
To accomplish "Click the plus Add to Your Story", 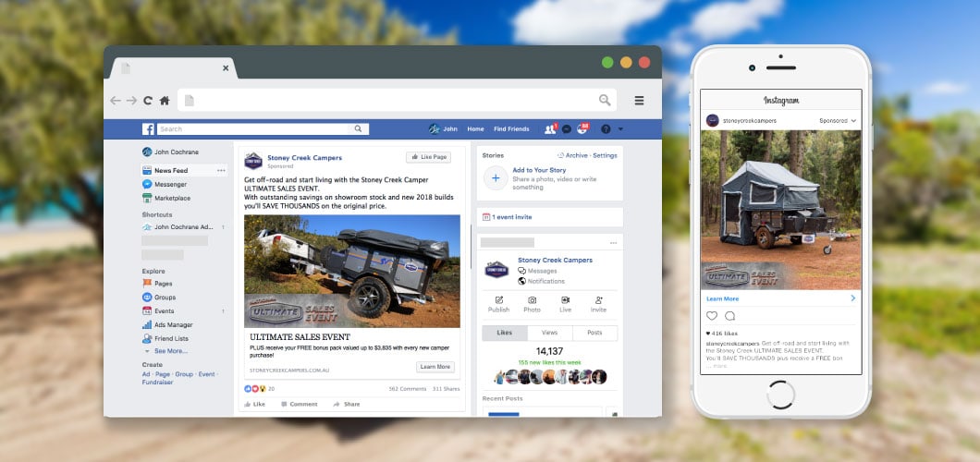I will tap(496, 178).
